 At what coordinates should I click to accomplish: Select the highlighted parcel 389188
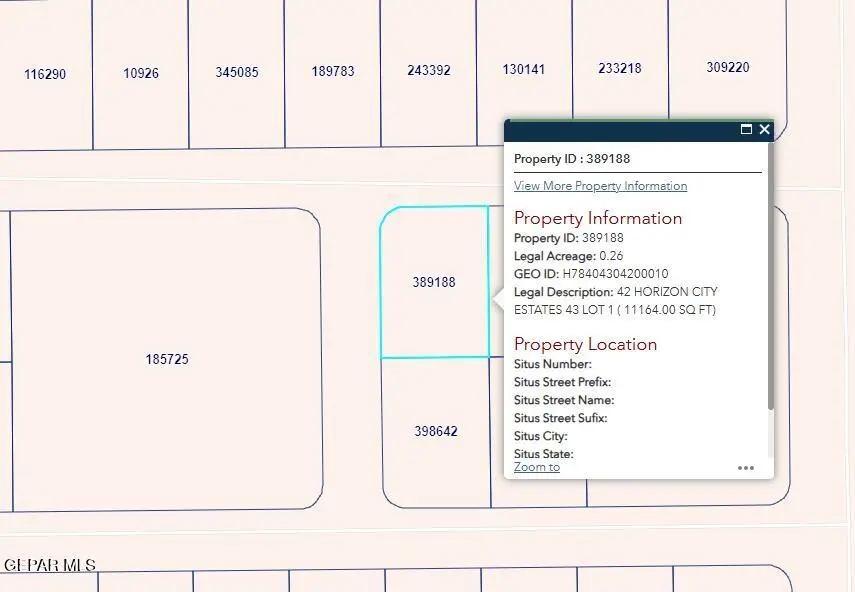pos(434,283)
